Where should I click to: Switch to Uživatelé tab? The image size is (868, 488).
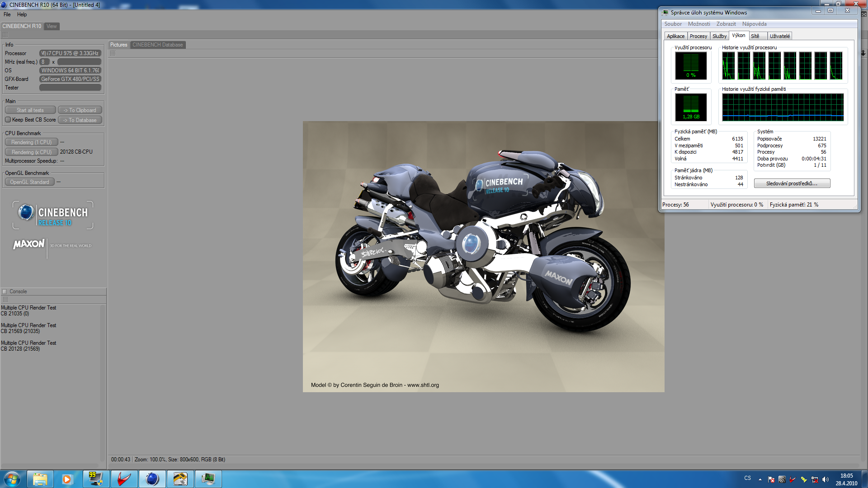point(780,36)
